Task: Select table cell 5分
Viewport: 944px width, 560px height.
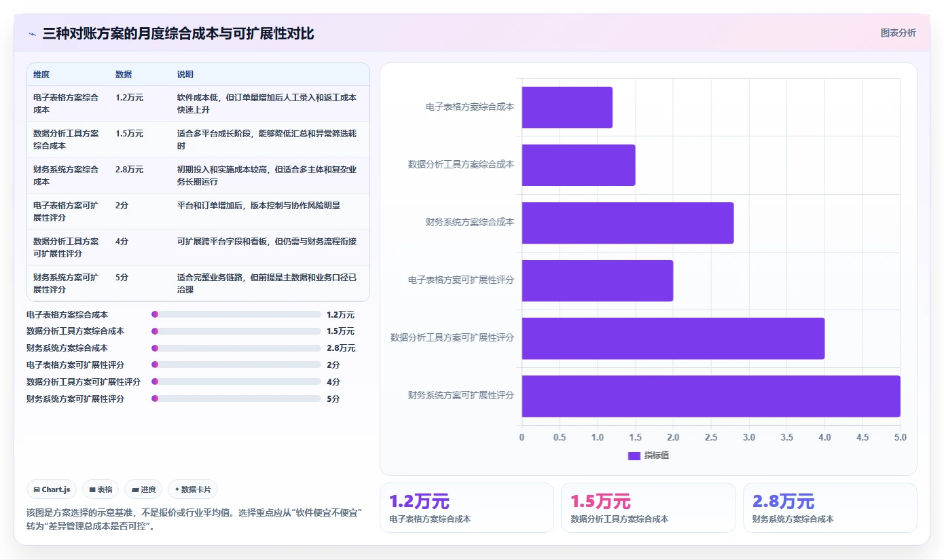Action: 122,278
